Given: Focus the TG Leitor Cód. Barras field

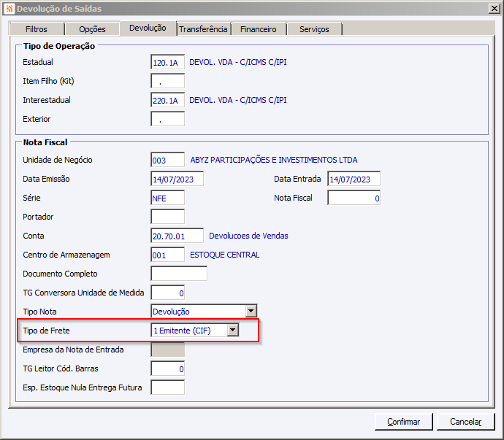Looking at the screenshot, I should click(167, 368).
